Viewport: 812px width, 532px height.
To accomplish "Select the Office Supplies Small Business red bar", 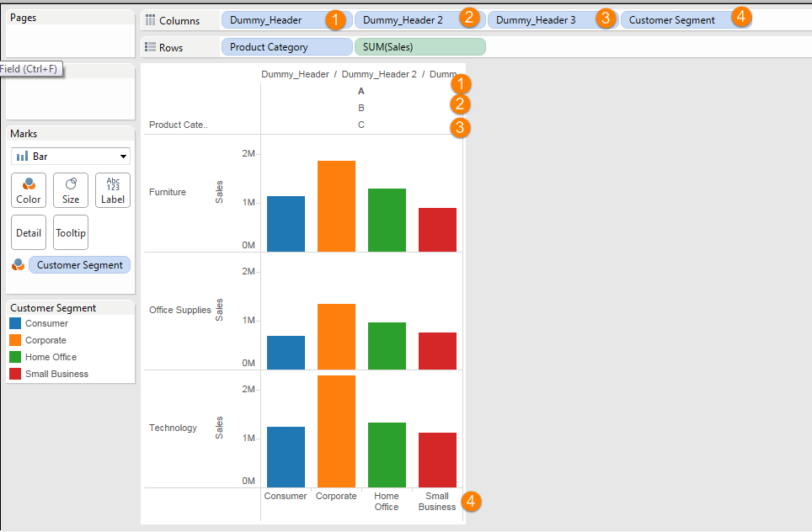I will coord(438,351).
